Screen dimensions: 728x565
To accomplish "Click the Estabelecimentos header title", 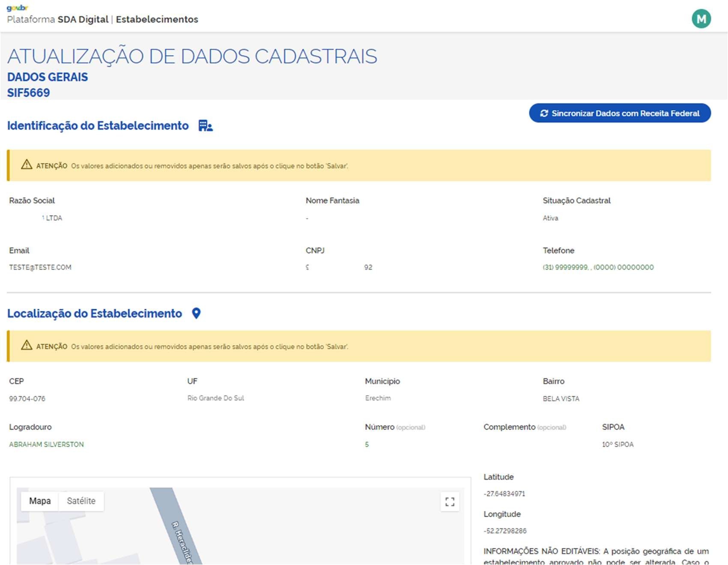I will (x=157, y=20).
